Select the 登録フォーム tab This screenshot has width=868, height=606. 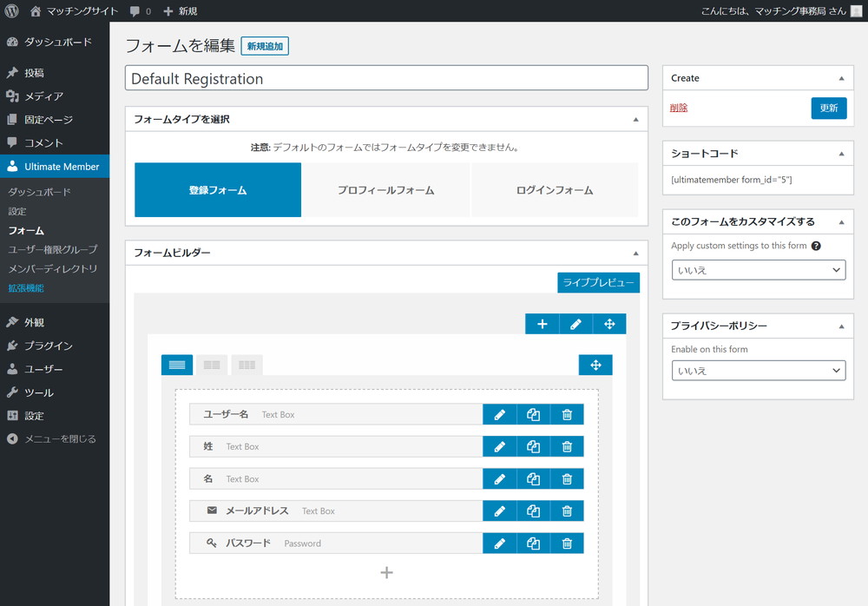click(218, 190)
